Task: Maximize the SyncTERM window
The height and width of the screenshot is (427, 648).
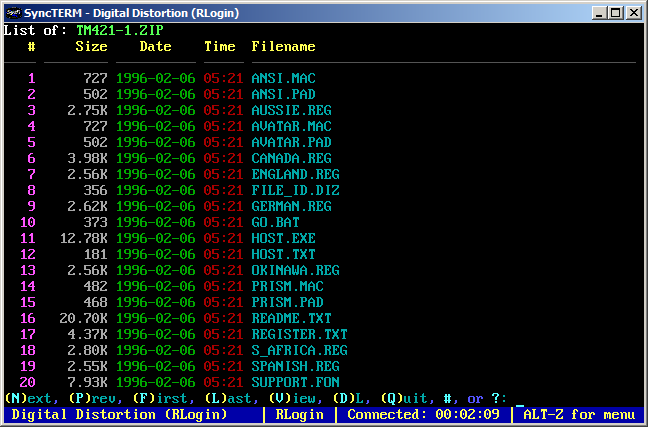Action: [x=615, y=12]
